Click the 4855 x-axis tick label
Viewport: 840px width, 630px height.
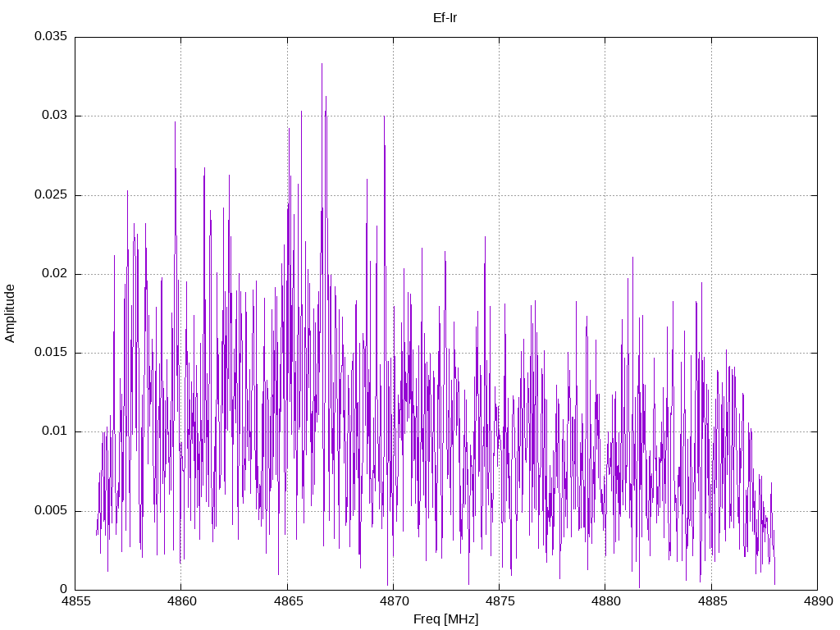point(75,601)
